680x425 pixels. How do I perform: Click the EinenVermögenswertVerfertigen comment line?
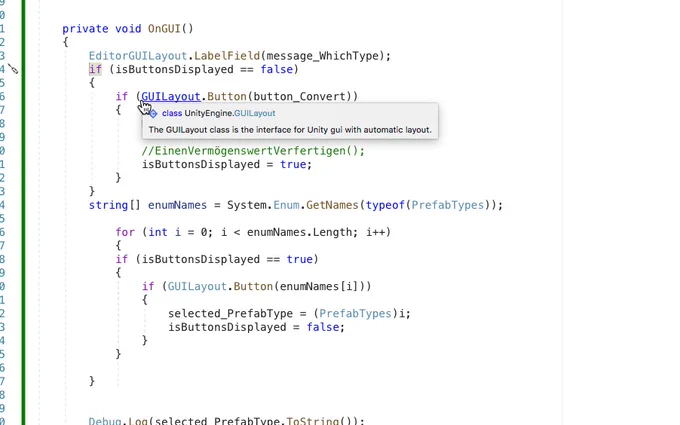[x=253, y=150]
